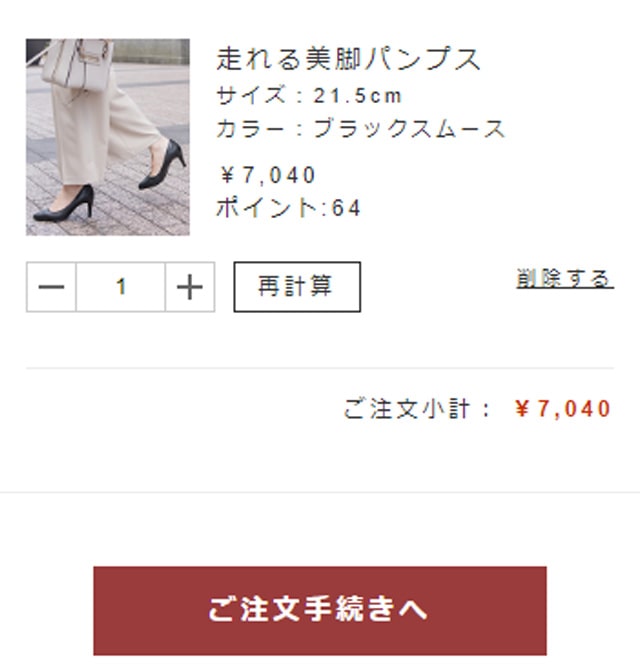Open the pumps product thumbnail image
The width and height of the screenshot is (640, 670).
[x=108, y=137]
